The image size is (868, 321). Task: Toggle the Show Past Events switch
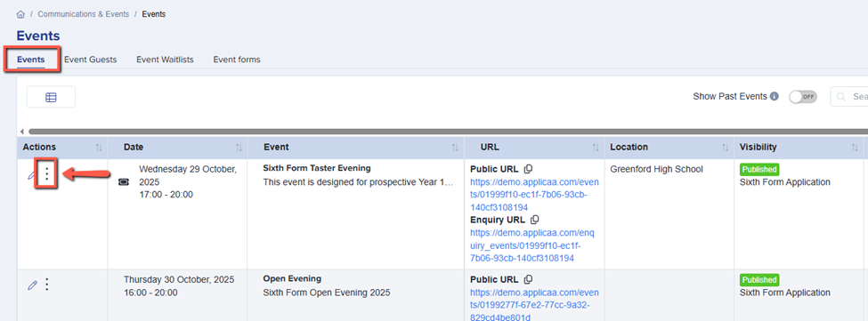click(x=803, y=97)
